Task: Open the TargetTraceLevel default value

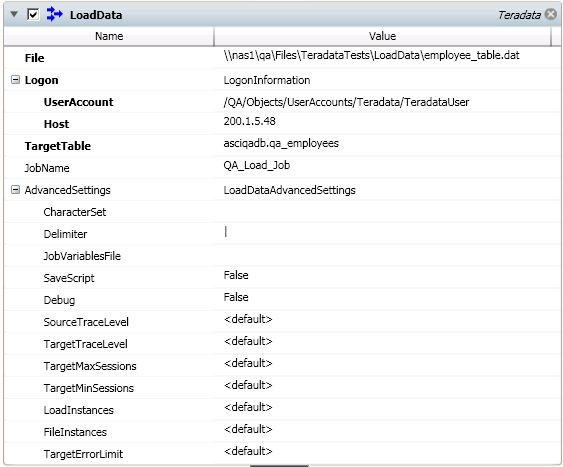Action: [x=248, y=341]
